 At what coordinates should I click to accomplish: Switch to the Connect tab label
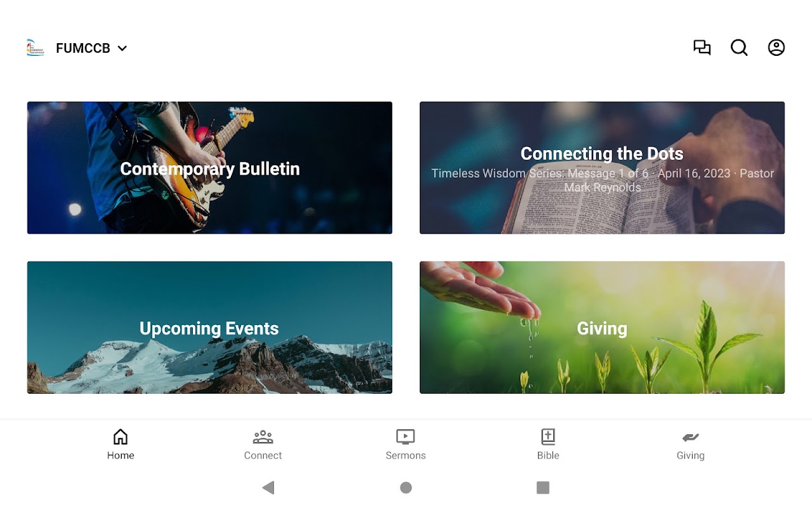(x=263, y=455)
